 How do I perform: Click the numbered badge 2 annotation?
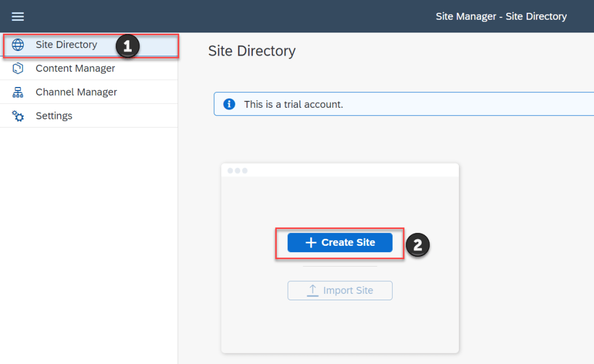point(418,245)
